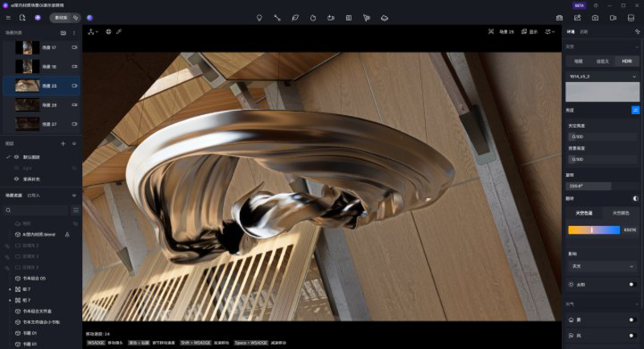Toggle visibility eye of the light layer
The height and width of the screenshot is (349, 644).
[x=17, y=168]
